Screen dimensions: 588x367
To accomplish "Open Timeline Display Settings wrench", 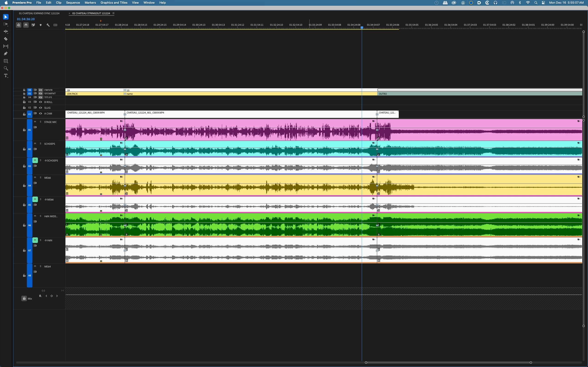I will tap(48, 25).
